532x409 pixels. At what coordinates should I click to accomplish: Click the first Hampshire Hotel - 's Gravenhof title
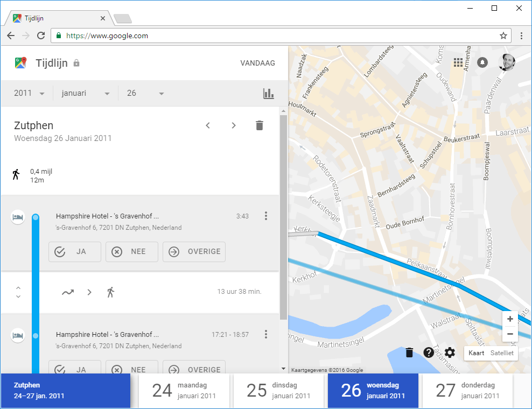coord(107,216)
